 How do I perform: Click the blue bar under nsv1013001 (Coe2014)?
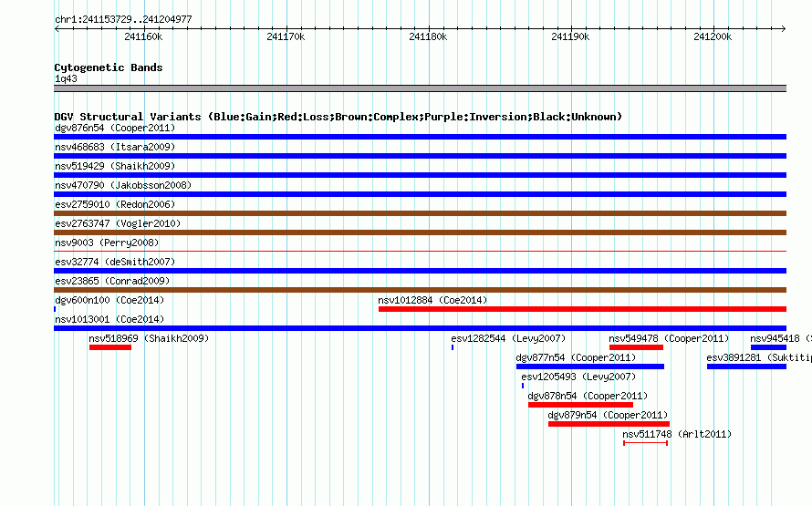click(420, 328)
